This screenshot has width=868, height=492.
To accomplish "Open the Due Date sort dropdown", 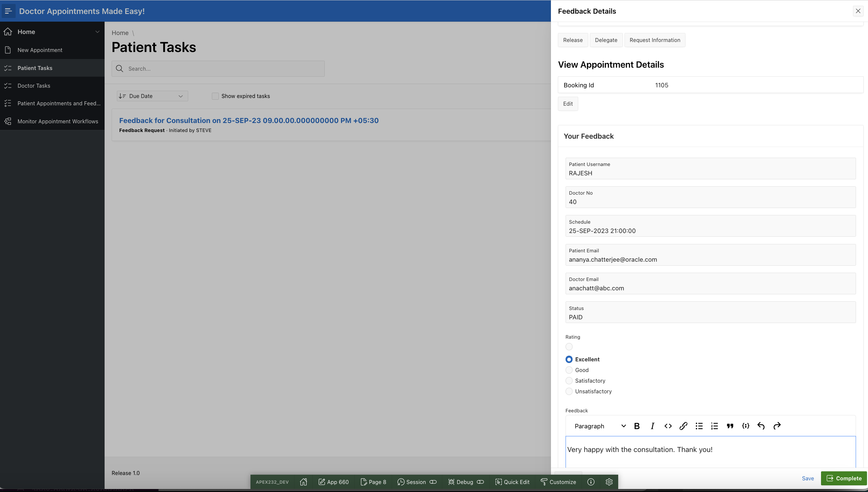I will click(152, 96).
